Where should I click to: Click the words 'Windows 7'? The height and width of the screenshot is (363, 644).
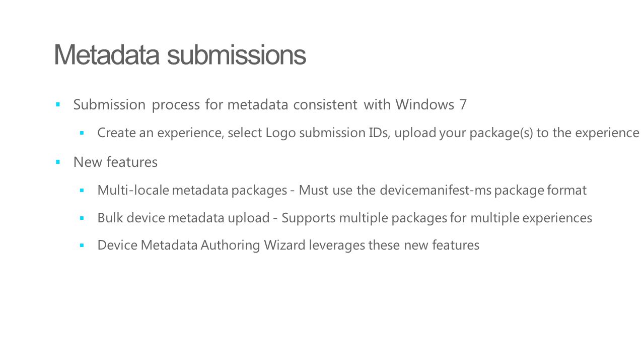431,104
